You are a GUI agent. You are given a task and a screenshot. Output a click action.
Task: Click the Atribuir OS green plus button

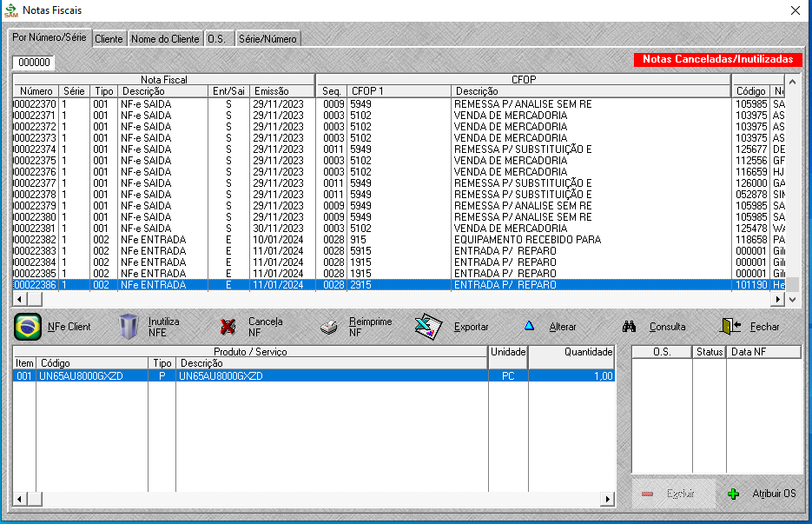tap(761, 494)
